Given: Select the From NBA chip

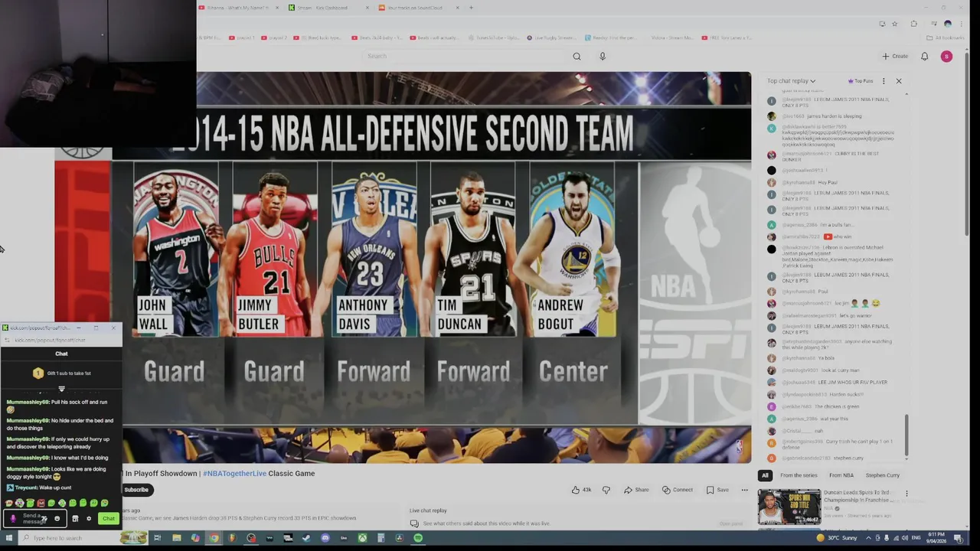Looking at the screenshot, I should tap(841, 475).
